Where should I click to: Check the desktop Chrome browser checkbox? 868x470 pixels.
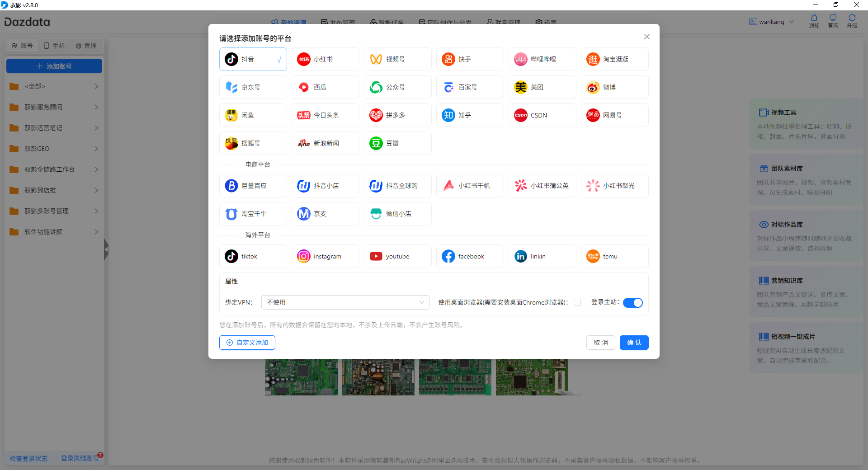[577, 302]
